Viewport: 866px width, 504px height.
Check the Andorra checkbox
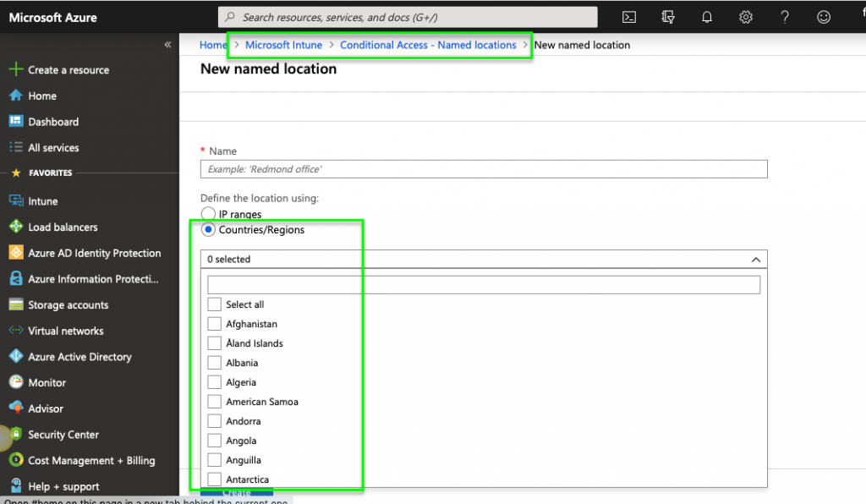point(214,420)
